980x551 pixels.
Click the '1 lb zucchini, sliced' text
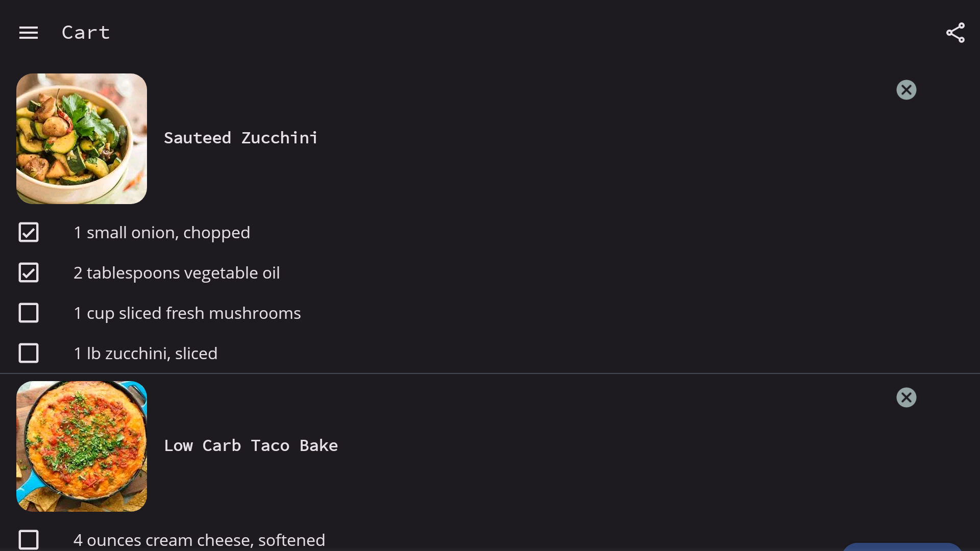(x=145, y=354)
